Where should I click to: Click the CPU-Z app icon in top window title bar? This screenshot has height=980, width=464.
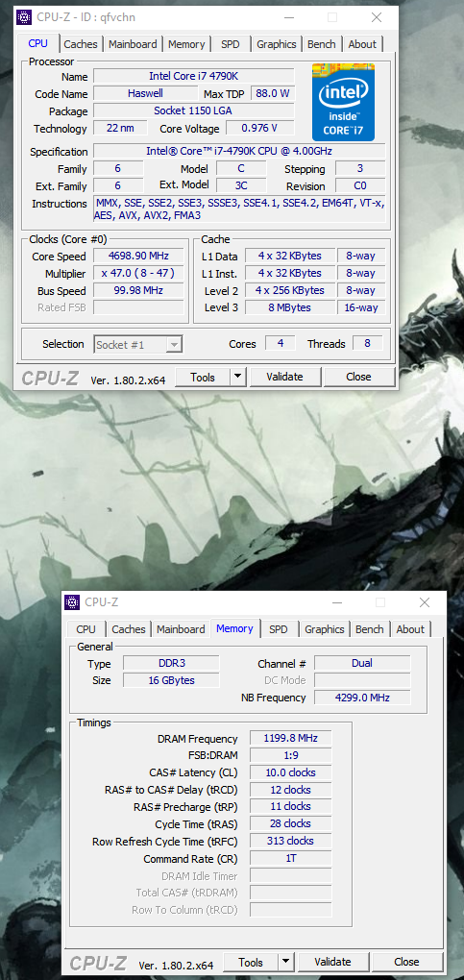pyautogui.click(x=24, y=17)
